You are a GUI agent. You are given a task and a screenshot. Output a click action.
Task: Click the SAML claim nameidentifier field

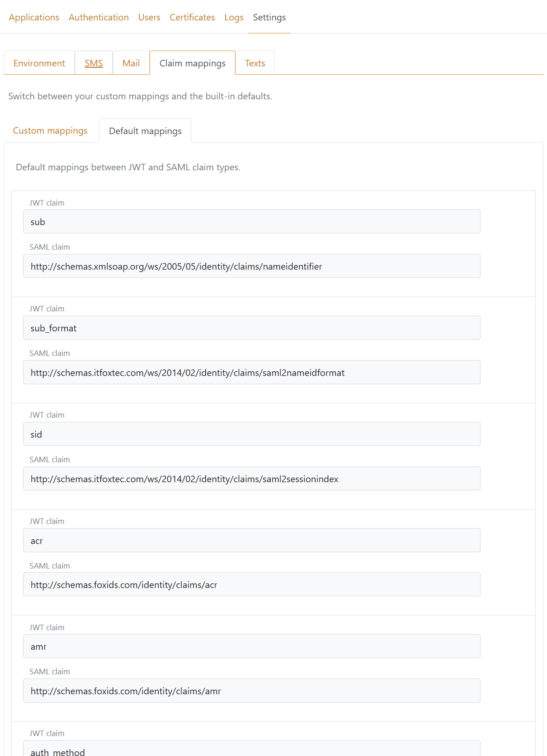(252, 266)
